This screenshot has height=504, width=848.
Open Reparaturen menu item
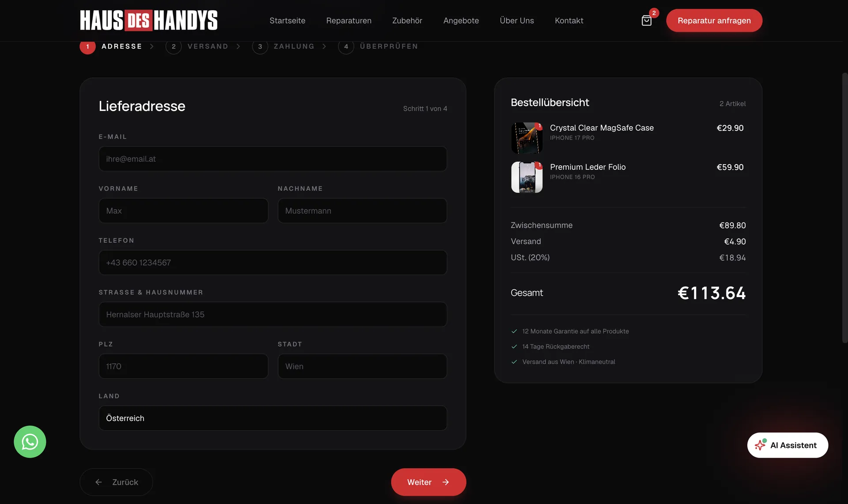[349, 20]
